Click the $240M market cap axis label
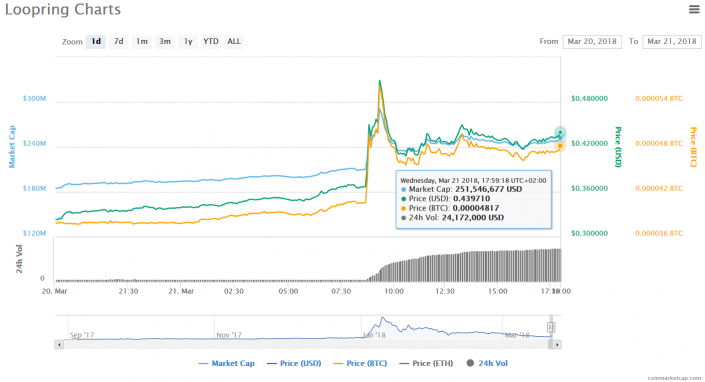Image resolution: width=705 pixels, height=382 pixels. click(34, 143)
